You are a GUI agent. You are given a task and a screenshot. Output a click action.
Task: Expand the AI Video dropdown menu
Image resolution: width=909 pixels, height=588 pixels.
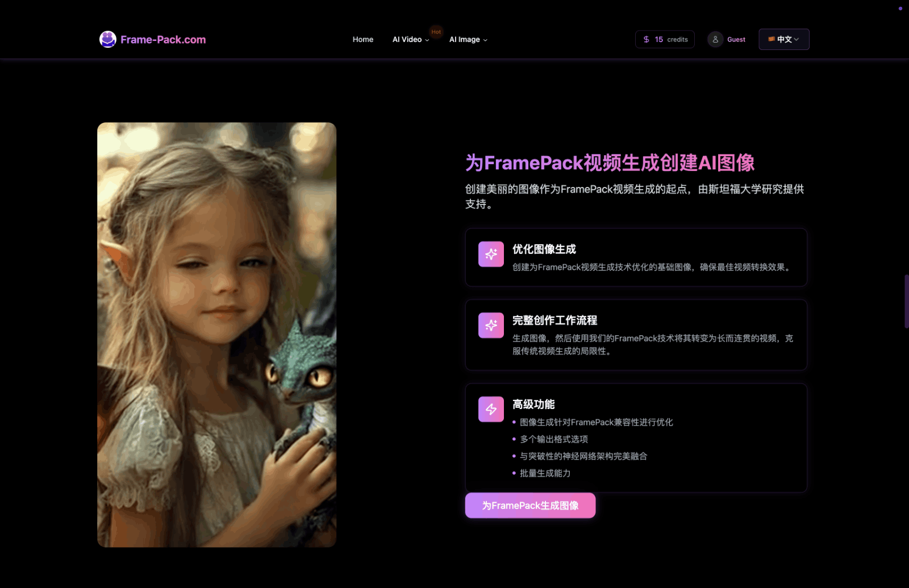411,39
